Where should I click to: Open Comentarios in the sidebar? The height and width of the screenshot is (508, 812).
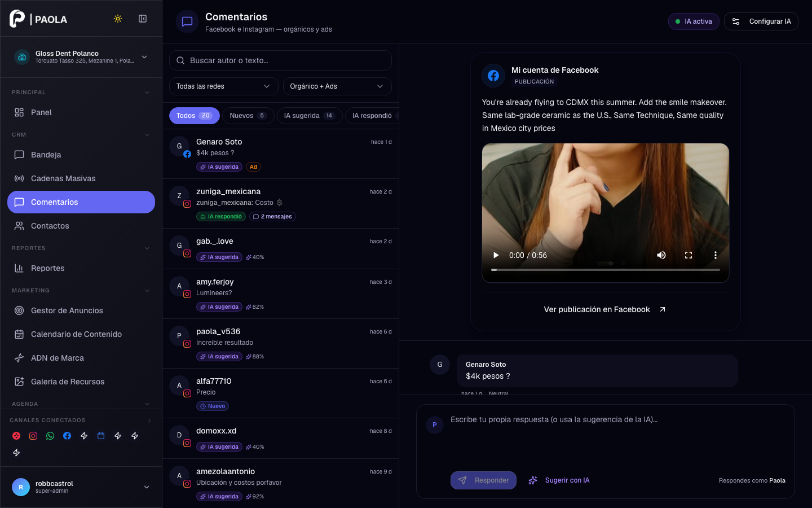[81, 202]
